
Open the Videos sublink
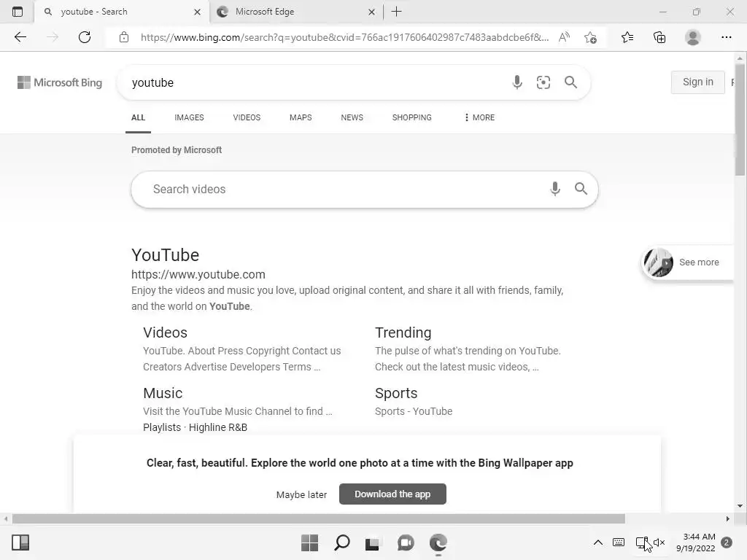[166, 332]
